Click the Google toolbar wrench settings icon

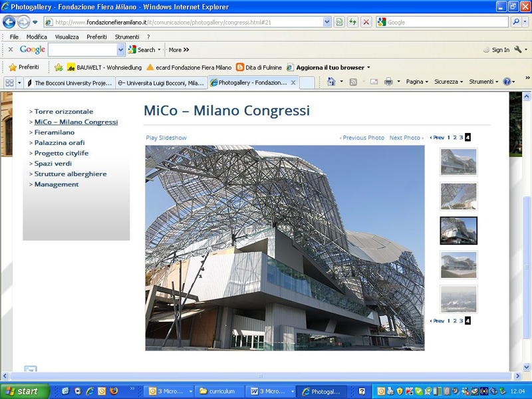pyautogui.click(x=518, y=49)
